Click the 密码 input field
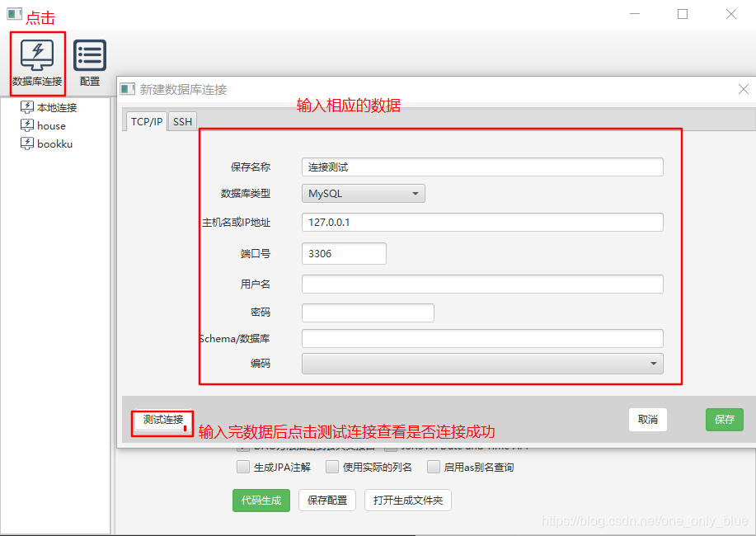Viewport: 756px width, 536px height. pos(368,313)
